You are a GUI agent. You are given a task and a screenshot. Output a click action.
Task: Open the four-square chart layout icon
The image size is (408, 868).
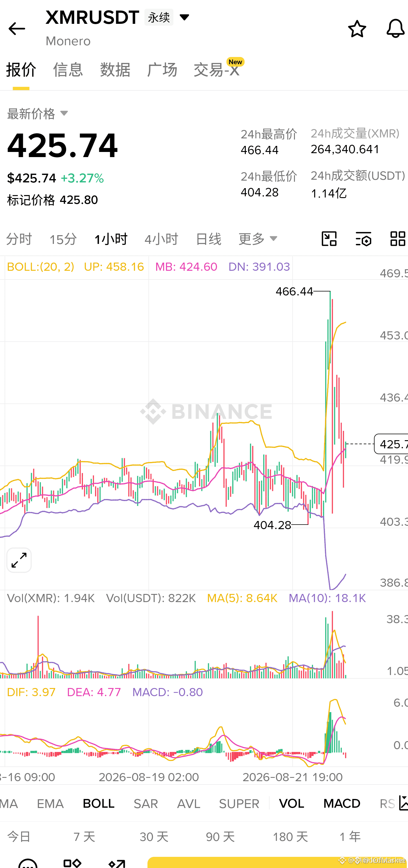click(x=397, y=239)
